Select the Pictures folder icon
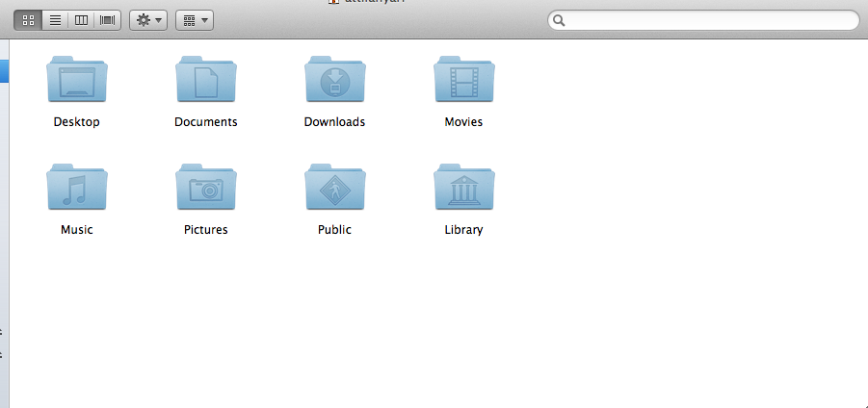Viewport: 868px width, 408px height. point(206,187)
